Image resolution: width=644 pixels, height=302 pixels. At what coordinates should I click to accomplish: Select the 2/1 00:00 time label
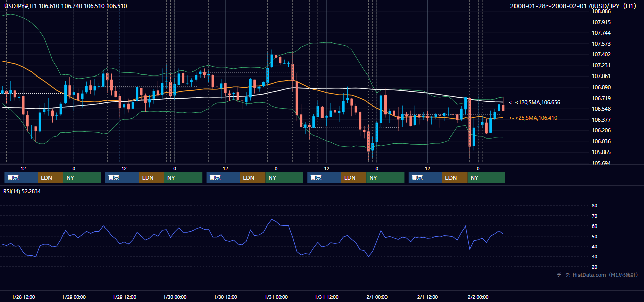tap(377, 297)
